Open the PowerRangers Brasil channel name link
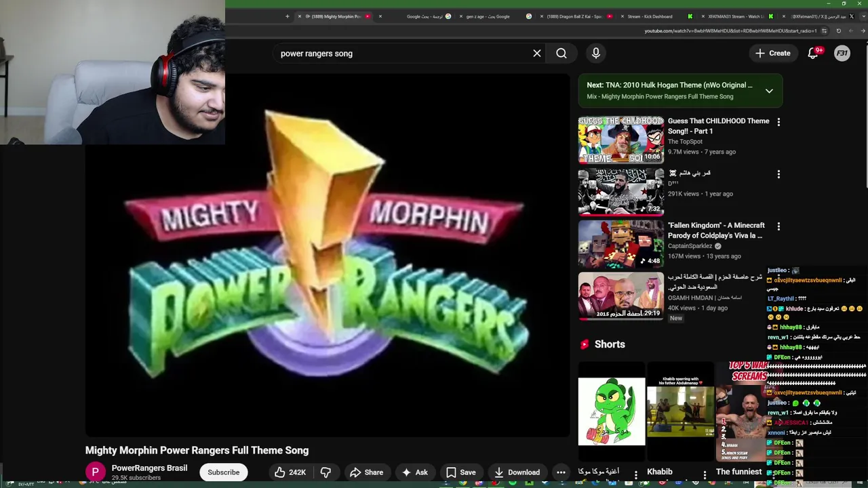The width and height of the screenshot is (868, 488). coord(149,468)
